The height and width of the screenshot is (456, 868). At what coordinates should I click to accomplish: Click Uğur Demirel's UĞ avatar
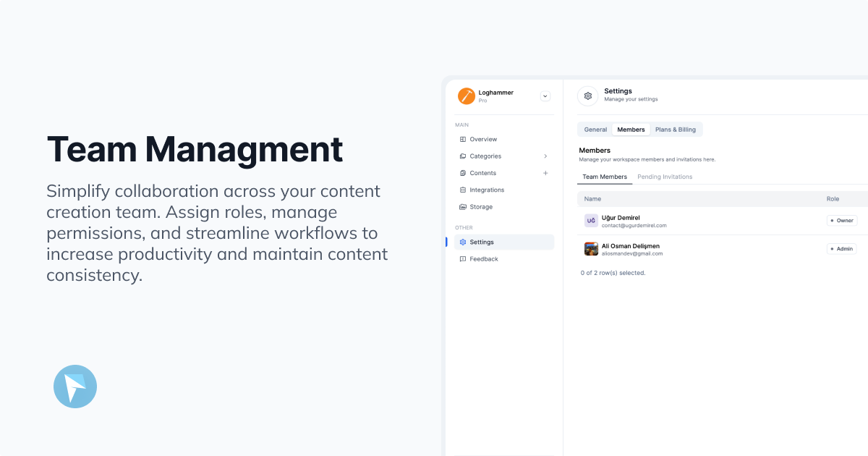click(591, 221)
